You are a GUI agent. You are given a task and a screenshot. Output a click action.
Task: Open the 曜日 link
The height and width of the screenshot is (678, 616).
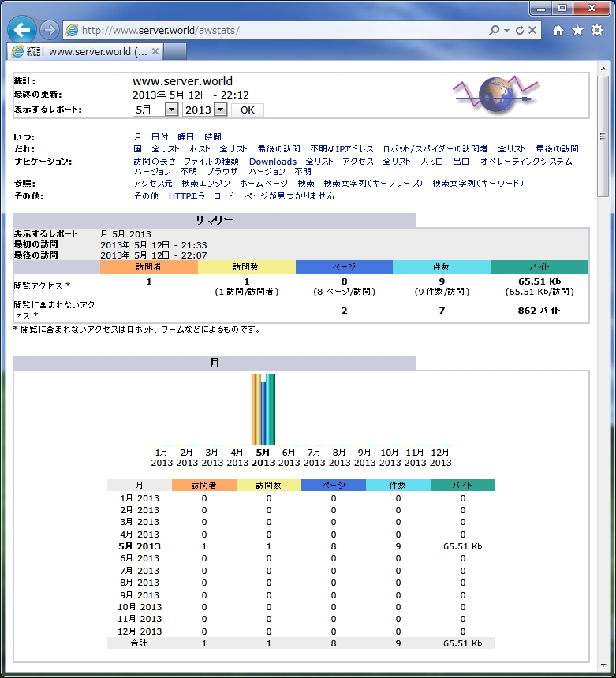186,137
